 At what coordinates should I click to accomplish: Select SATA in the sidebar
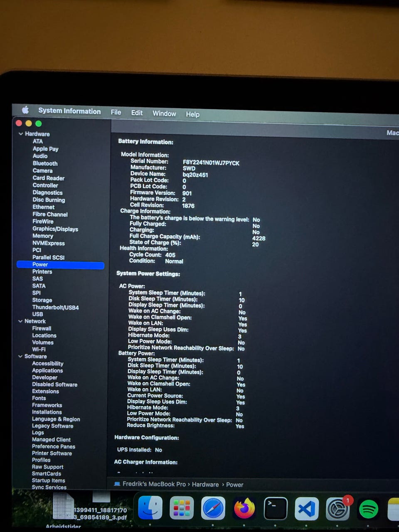point(39,286)
